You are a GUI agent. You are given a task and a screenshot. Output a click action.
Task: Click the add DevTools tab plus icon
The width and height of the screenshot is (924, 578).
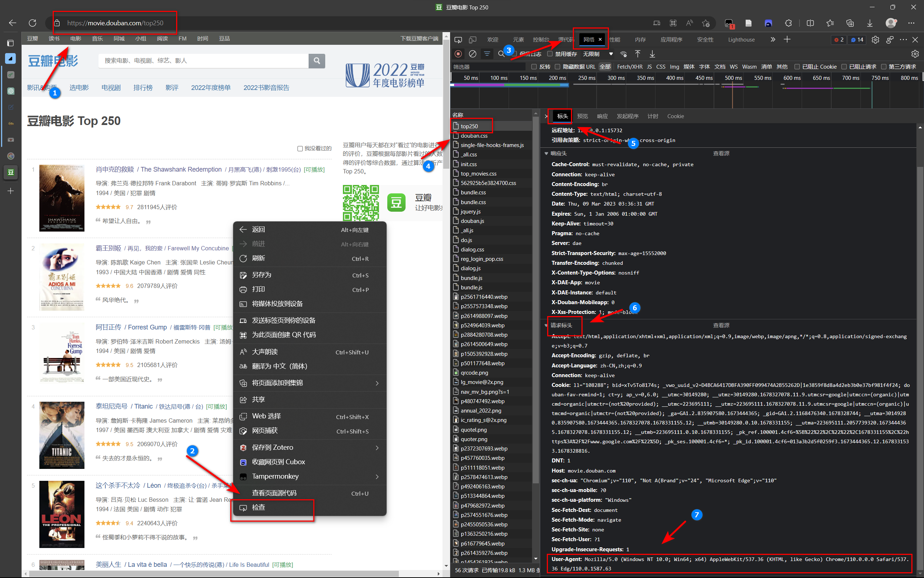click(x=787, y=39)
